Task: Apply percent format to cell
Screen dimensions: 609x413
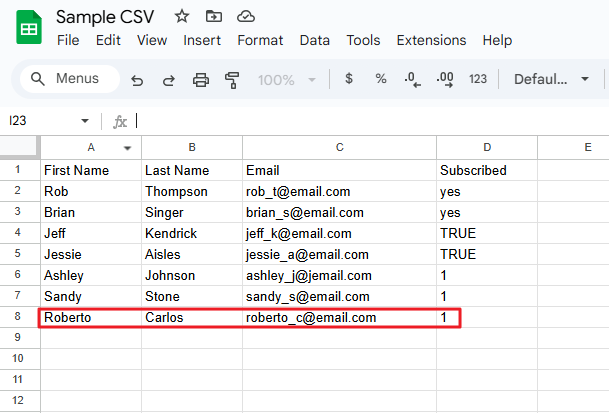Action: 380,79
